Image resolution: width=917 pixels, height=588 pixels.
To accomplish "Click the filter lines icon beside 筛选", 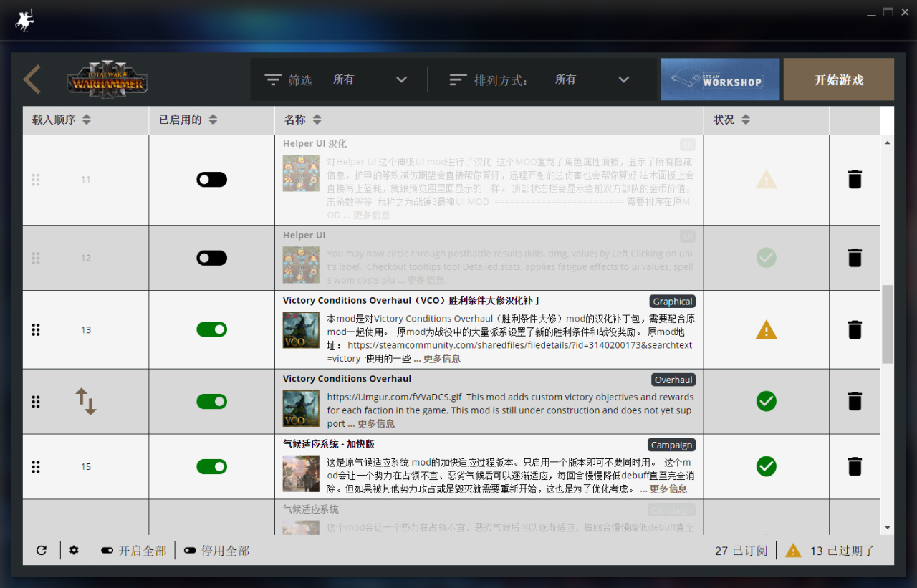I will pos(273,79).
